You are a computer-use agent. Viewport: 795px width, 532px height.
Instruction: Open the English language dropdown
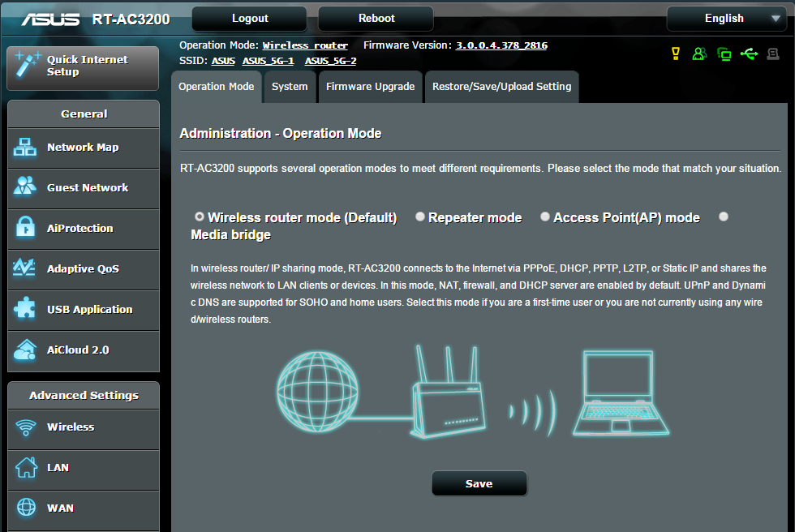tap(727, 19)
